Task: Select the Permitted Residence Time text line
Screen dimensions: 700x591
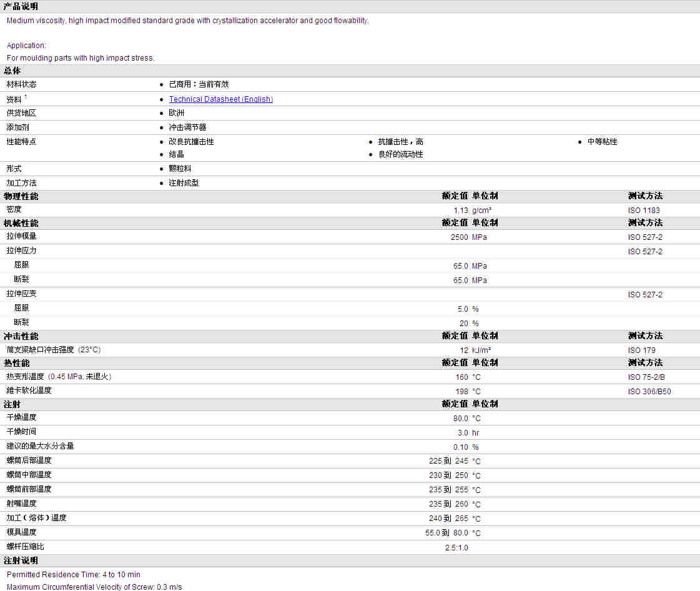Action: pos(73,575)
